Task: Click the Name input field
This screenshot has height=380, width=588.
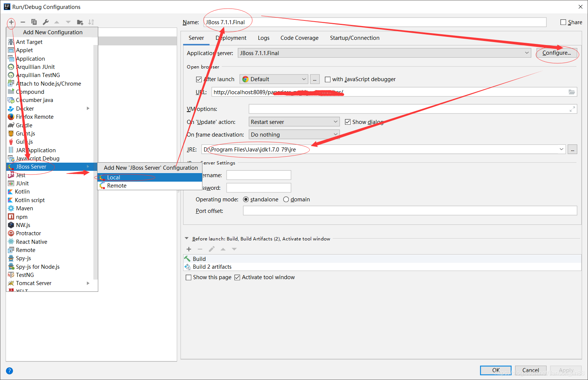Action: click(x=375, y=22)
